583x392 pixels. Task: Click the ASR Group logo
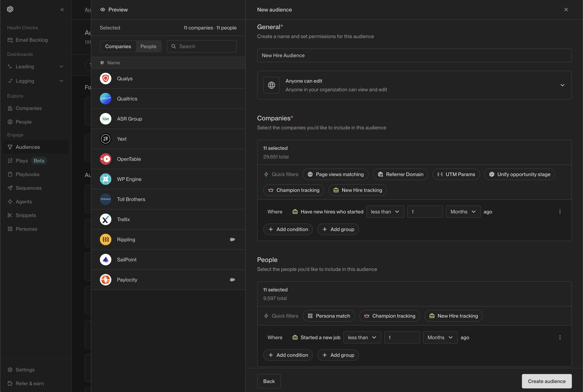click(106, 119)
